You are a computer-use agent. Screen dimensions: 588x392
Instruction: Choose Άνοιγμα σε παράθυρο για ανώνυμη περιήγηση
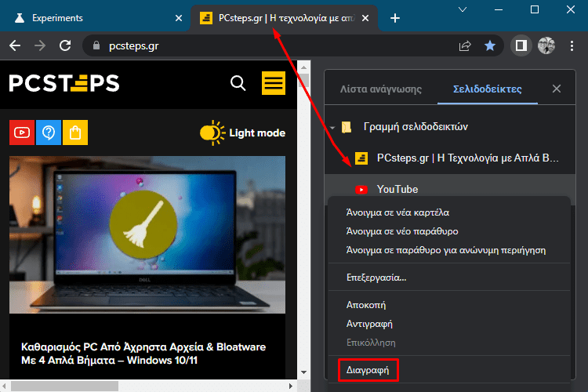coord(446,250)
